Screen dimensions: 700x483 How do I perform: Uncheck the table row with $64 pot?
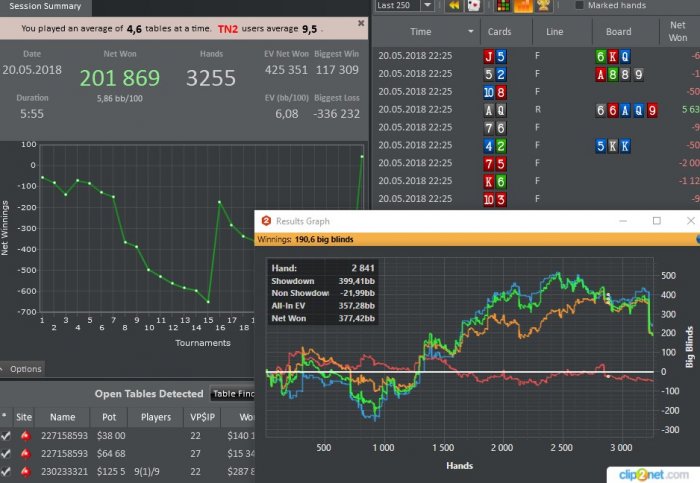click(x=7, y=455)
